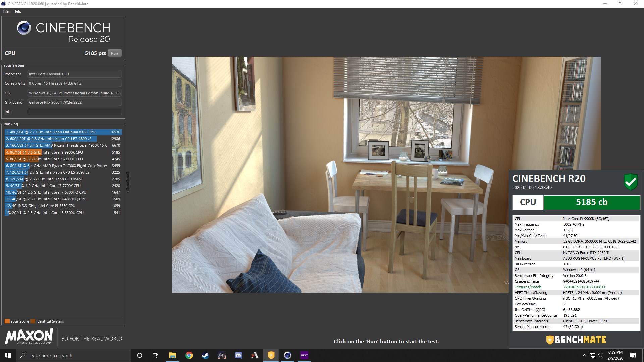This screenshot has height=362, width=644.
Task: Click the taskbar search box
Action: point(74,355)
